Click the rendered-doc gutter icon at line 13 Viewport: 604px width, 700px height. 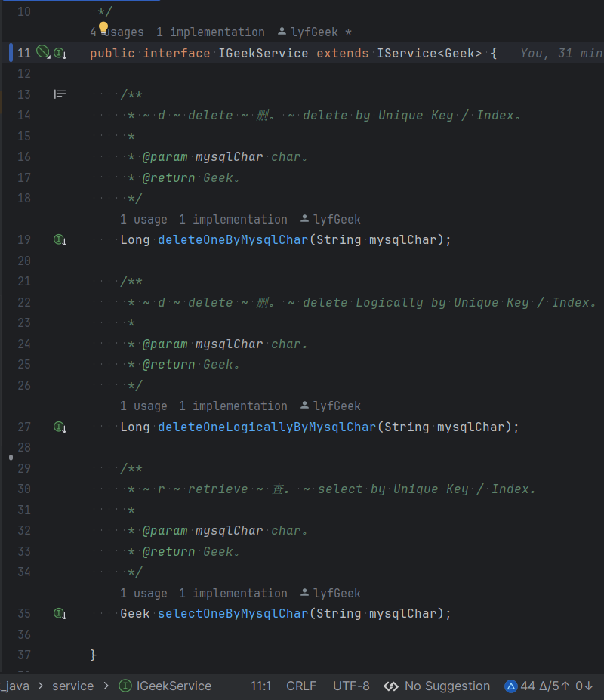point(58,94)
